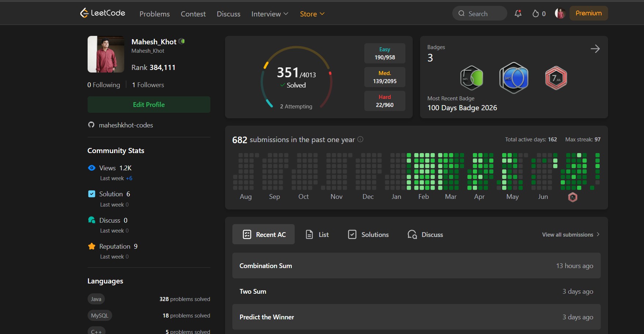Click the Recent AC tab icon
This screenshot has height=334, width=644.
(x=247, y=234)
